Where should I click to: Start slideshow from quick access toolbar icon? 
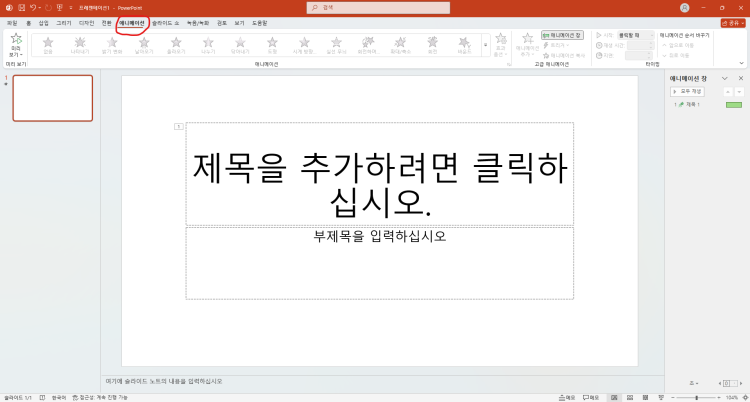[59, 8]
